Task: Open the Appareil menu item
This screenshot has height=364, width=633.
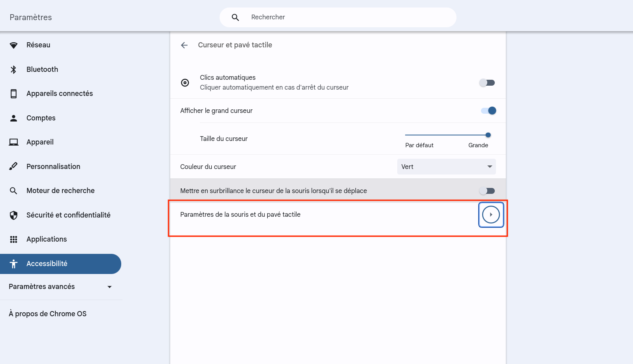Action: tap(40, 142)
